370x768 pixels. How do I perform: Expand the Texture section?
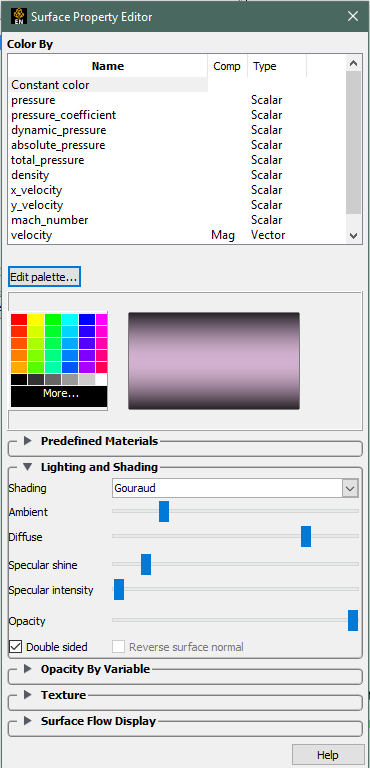pyautogui.click(x=27, y=695)
